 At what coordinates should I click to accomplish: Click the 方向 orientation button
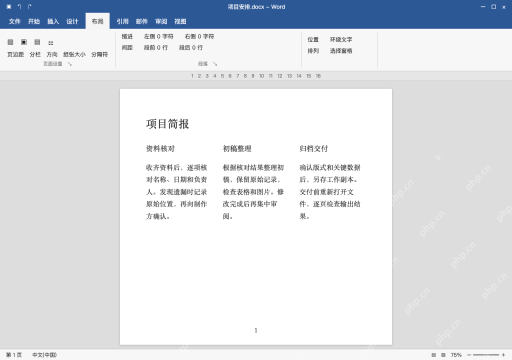click(x=52, y=54)
